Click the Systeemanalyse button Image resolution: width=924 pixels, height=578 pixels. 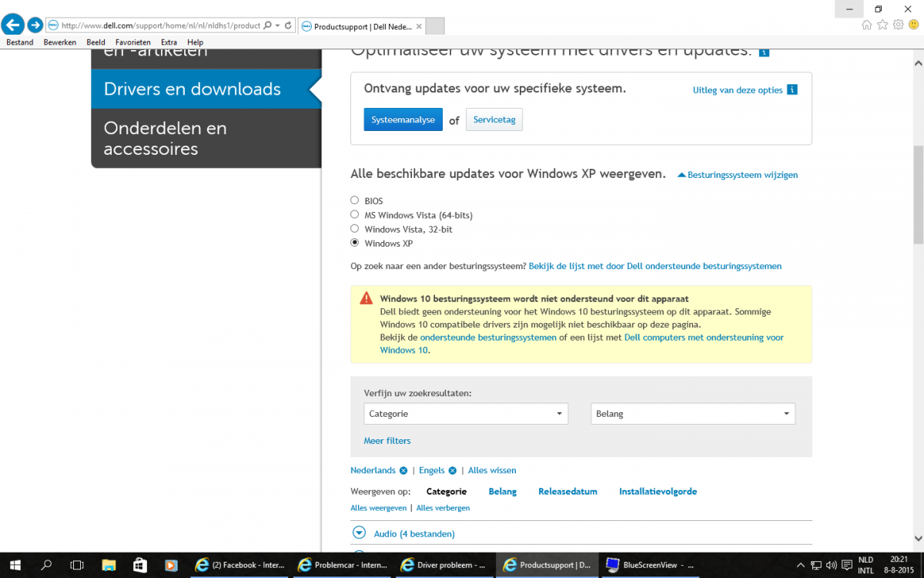(x=403, y=120)
